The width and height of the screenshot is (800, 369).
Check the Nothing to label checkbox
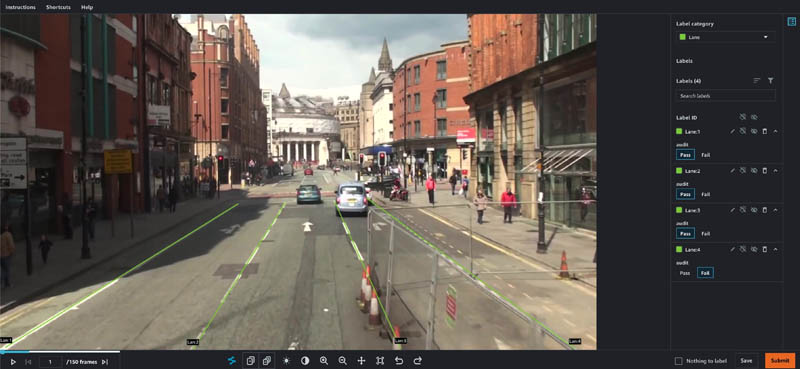(678, 361)
